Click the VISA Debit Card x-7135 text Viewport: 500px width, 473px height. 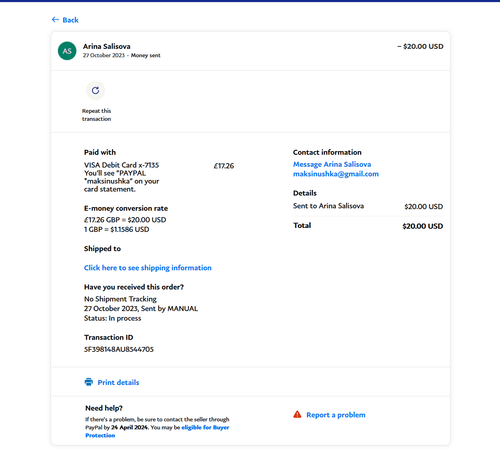click(x=121, y=165)
